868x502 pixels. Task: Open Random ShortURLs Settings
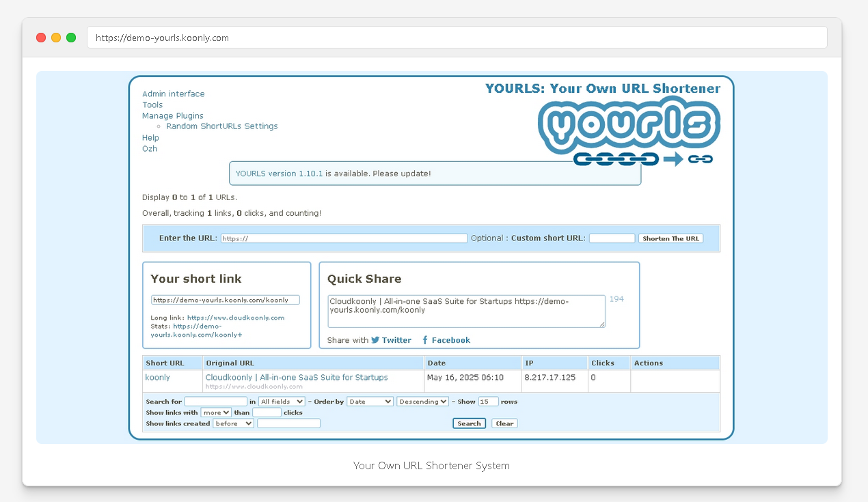tap(222, 126)
